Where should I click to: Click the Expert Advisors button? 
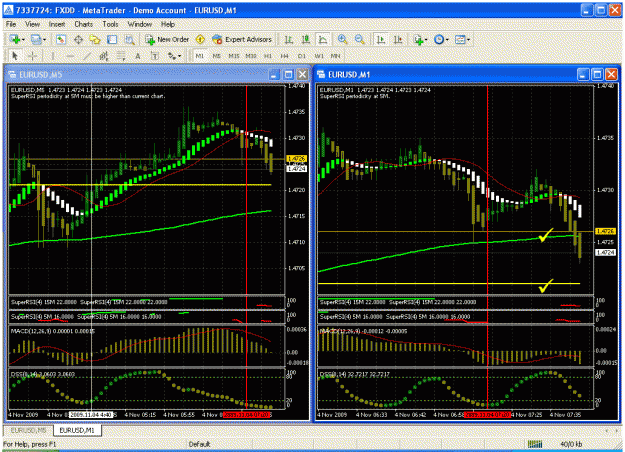pyautogui.click(x=242, y=39)
